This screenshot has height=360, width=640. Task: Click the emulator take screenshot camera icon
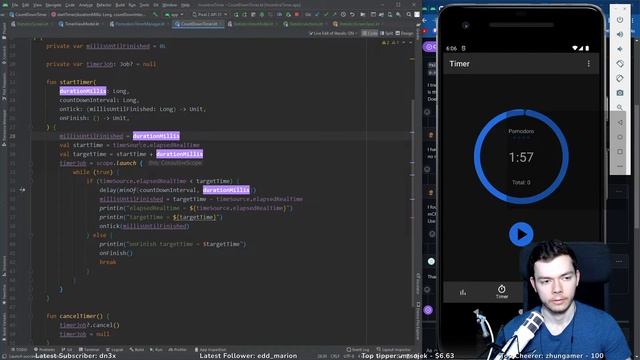pyautogui.click(x=620, y=93)
